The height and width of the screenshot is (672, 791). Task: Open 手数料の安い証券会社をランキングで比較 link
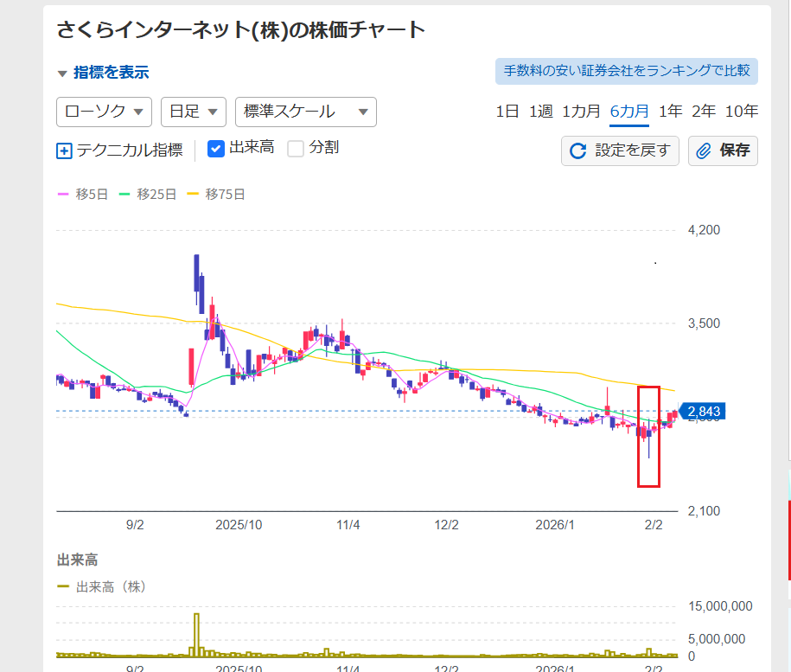point(626,71)
